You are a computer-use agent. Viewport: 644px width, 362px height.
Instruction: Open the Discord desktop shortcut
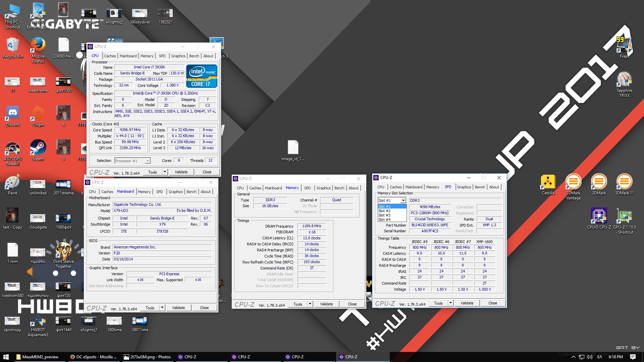pyautogui.click(x=12, y=116)
